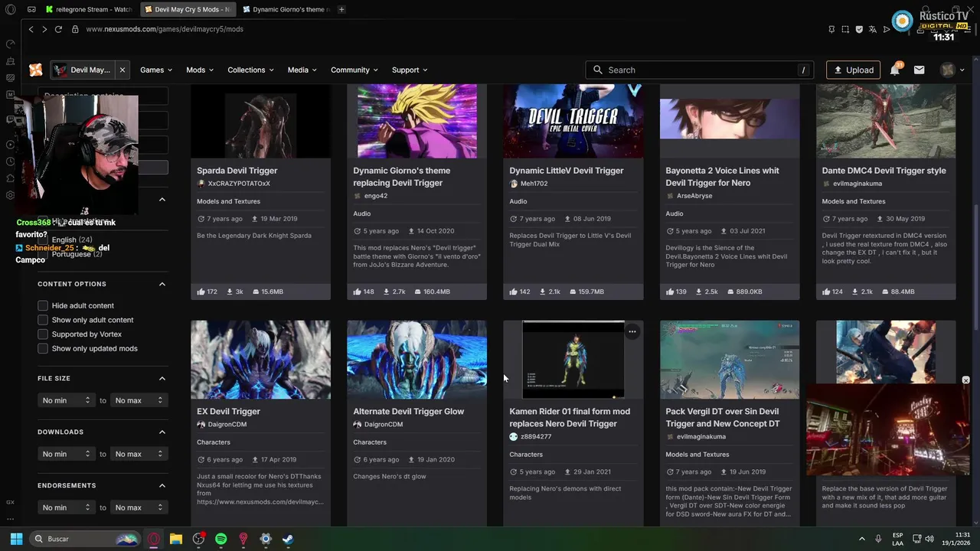This screenshot has width=980, height=551.
Task: Open the Opera menu logo
Action: pos(10,9)
